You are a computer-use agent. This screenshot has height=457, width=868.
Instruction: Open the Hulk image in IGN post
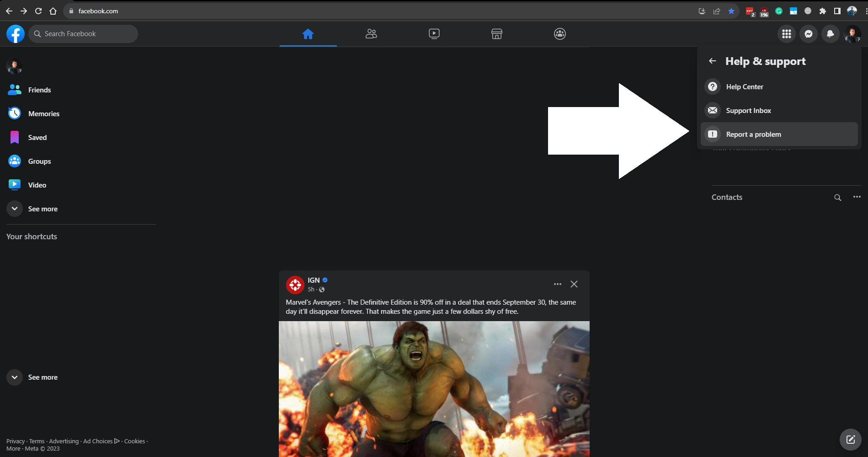click(434, 389)
